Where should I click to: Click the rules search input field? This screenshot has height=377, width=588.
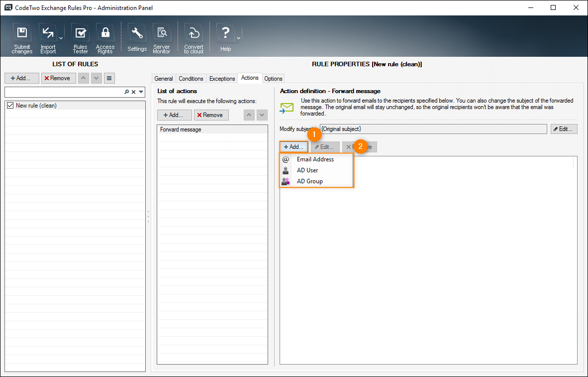(64, 92)
